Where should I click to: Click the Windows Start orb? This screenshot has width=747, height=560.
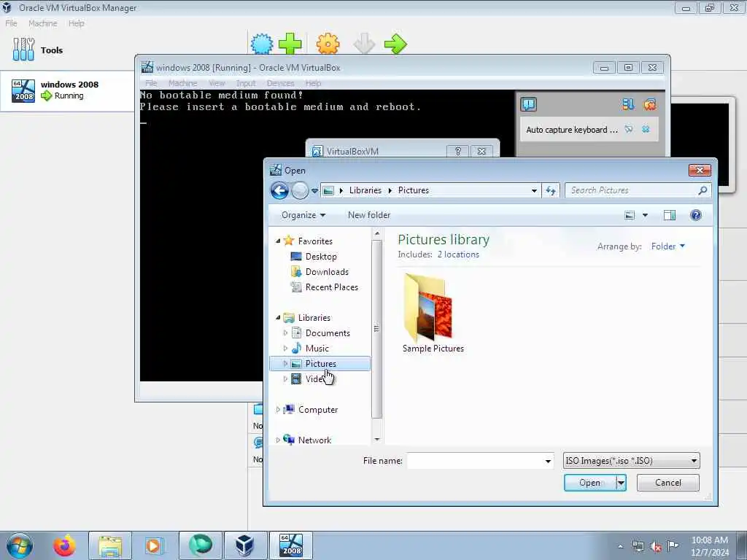click(20, 545)
